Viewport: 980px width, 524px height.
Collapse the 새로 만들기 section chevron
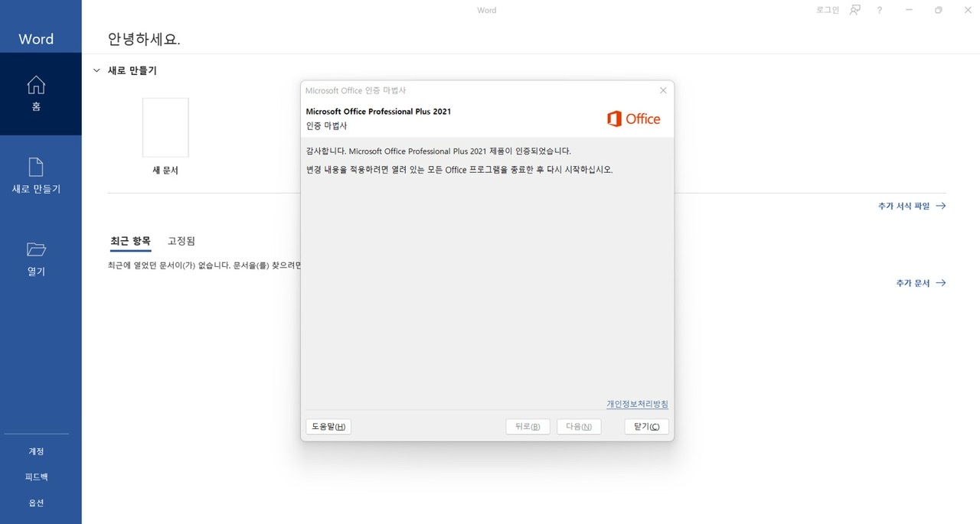pos(96,70)
